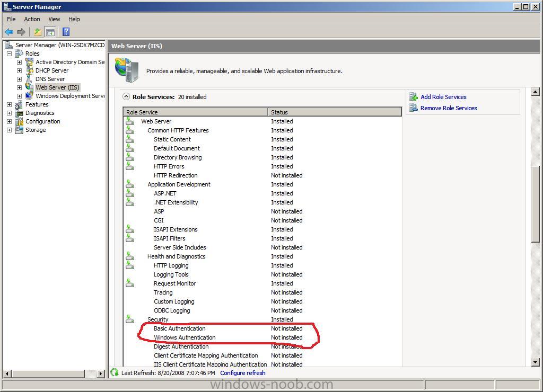This screenshot has width=543, height=392.
Task: Click the installed icon beside Static Content
Action: [130, 139]
